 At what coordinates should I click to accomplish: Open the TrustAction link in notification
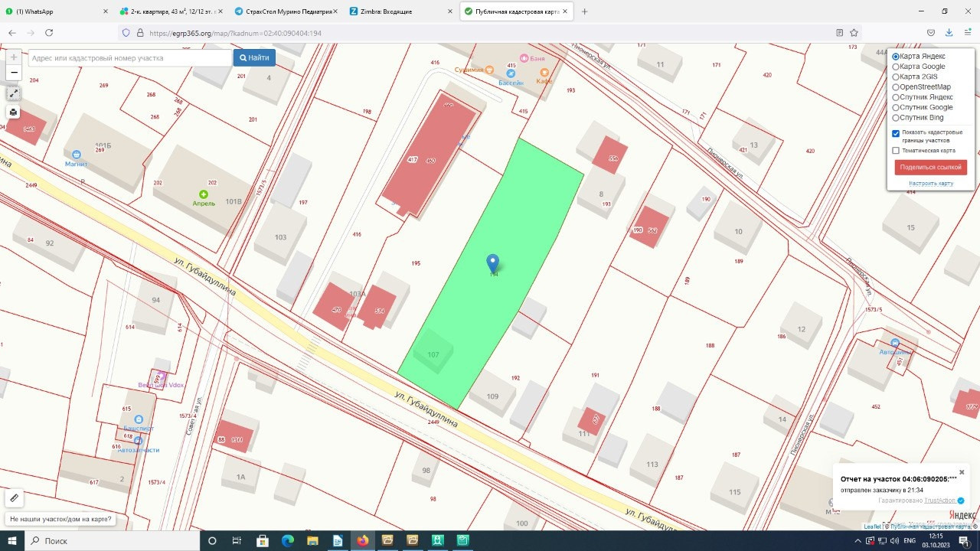point(939,500)
